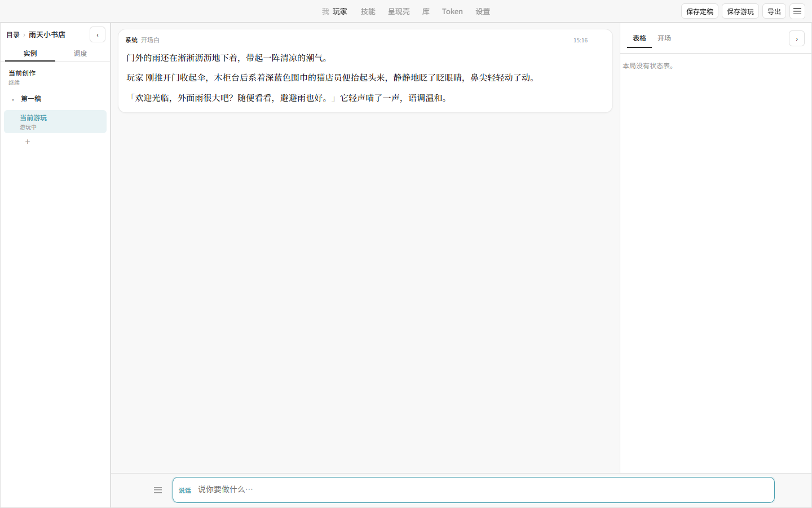Select the 当前创作 item
The width and height of the screenshot is (812, 508).
point(55,77)
